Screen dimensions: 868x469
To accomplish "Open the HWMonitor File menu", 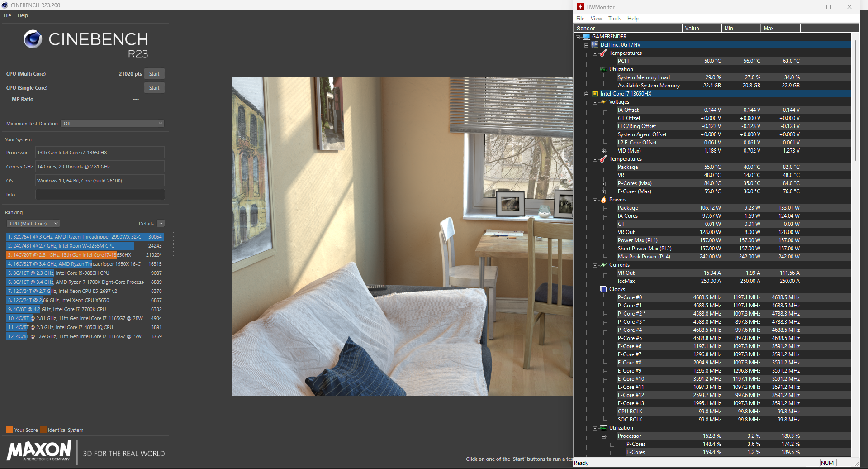I will [x=580, y=19].
